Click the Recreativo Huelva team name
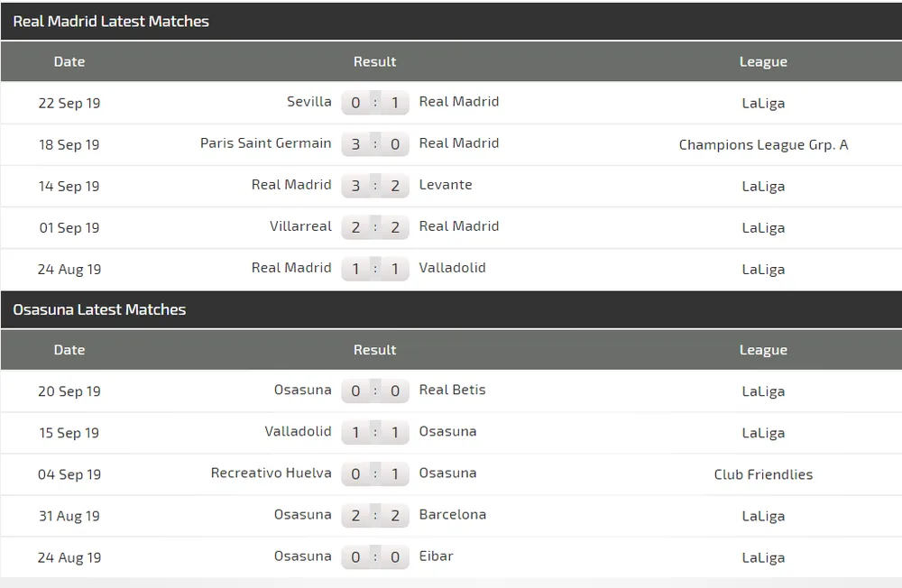Image resolution: width=902 pixels, height=588 pixels. [271, 473]
